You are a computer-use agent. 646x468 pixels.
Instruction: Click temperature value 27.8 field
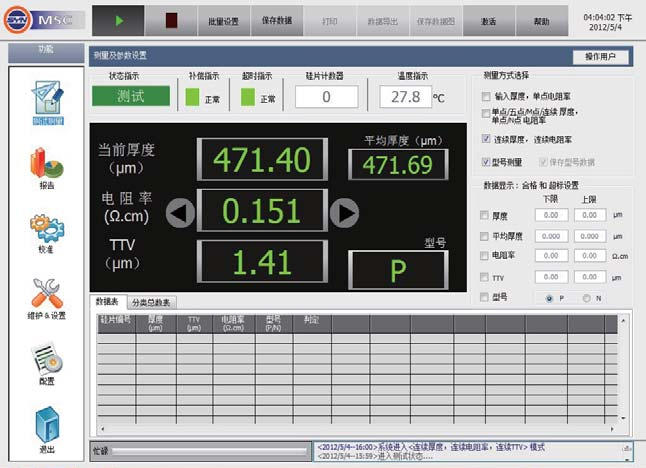click(x=406, y=97)
